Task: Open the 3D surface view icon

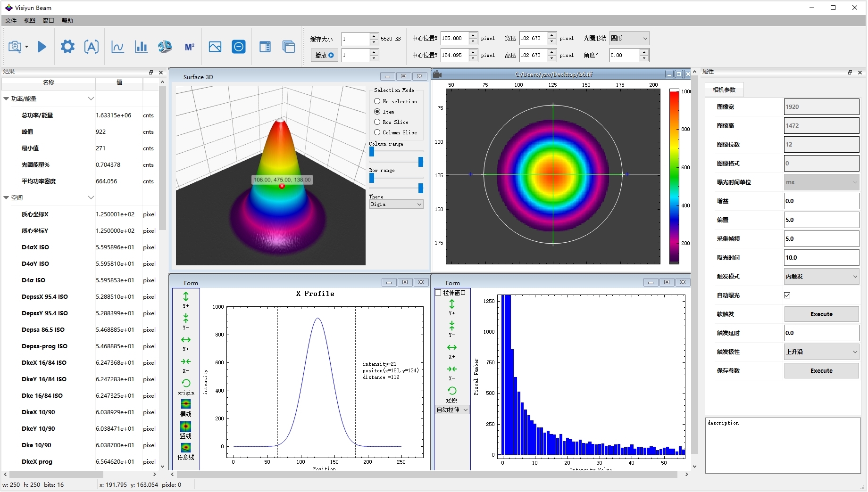Action: (x=165, y=47)
